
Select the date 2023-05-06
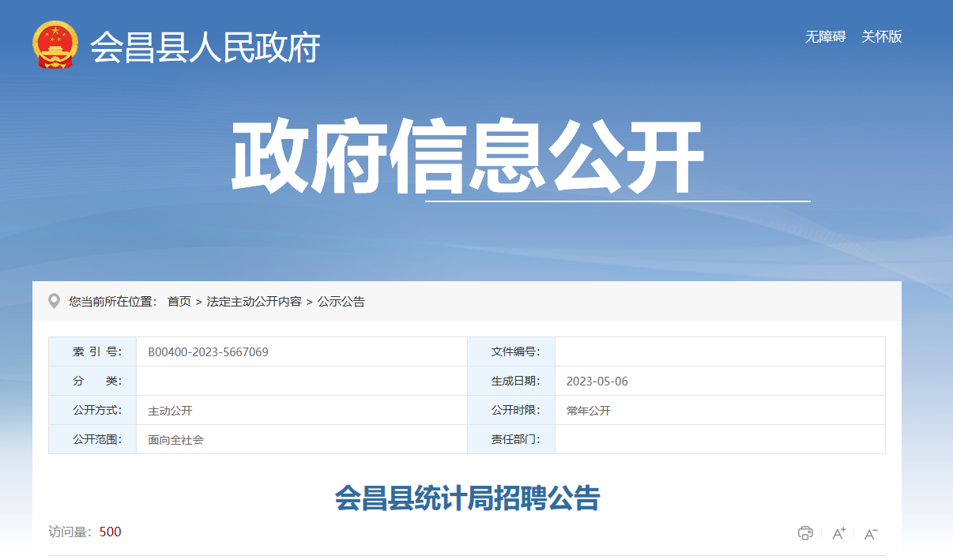point(597,381)
